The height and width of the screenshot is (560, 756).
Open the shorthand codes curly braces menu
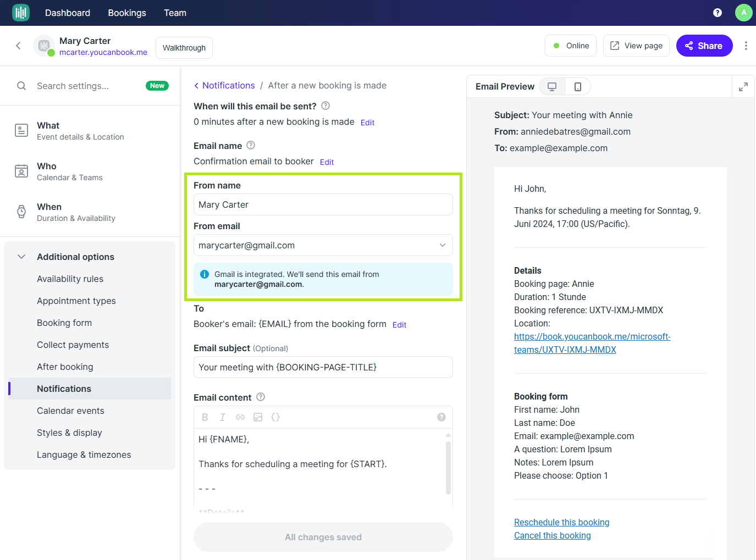click(275, 417)
